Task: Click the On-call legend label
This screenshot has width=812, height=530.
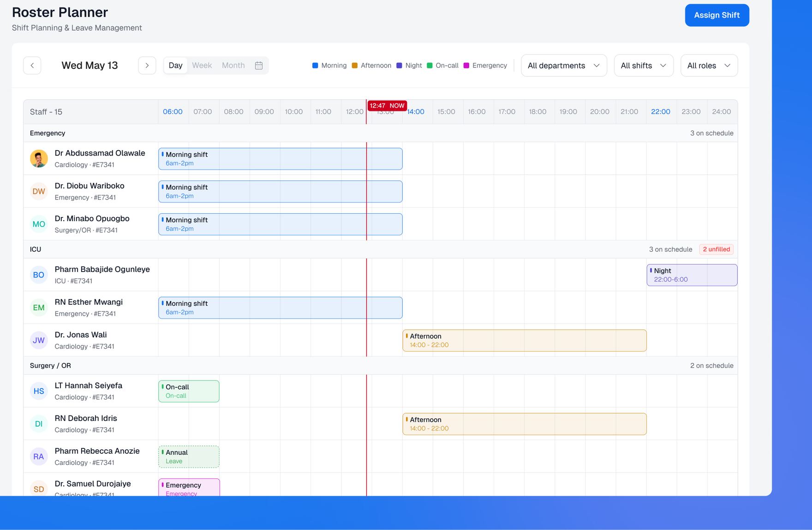Action: [447, 66]
